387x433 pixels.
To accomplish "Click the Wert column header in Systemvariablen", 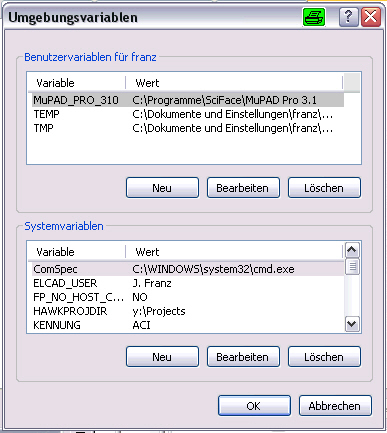I will click(x=234, y=252).
